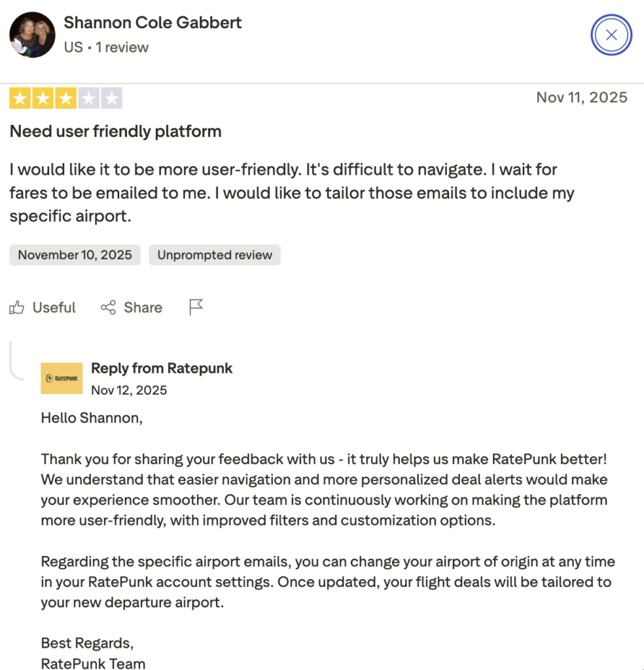The width and height of the screenshot is (644, 670).
Task: Flag this review with the flag icon
Action: tap(196, 307)
